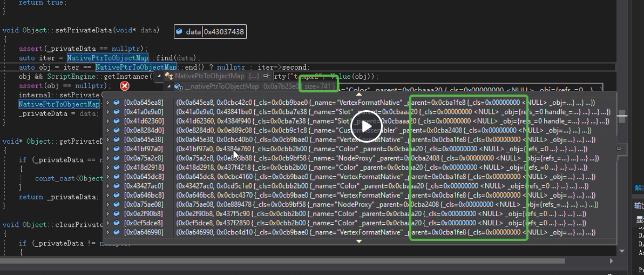The height and width of the screenshot is (275, 644).
Task: Click the vertical editor scrollbar thumb
Action: (x=622, y=116)
